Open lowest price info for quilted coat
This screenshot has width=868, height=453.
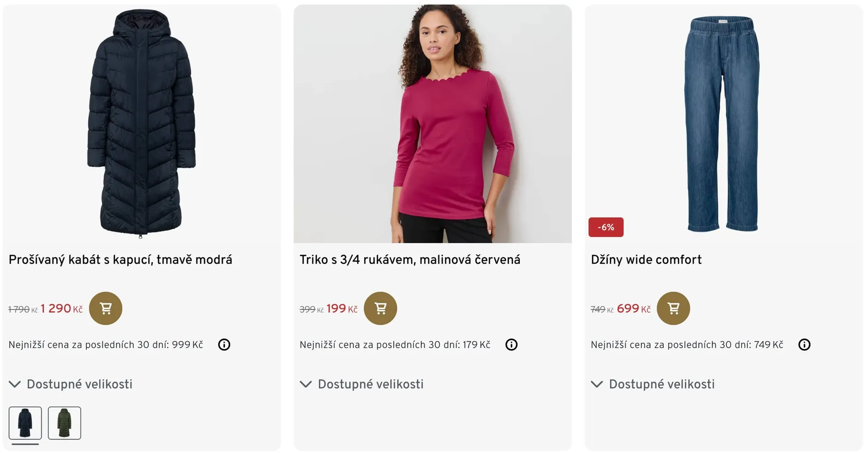(x=224, y=345)
